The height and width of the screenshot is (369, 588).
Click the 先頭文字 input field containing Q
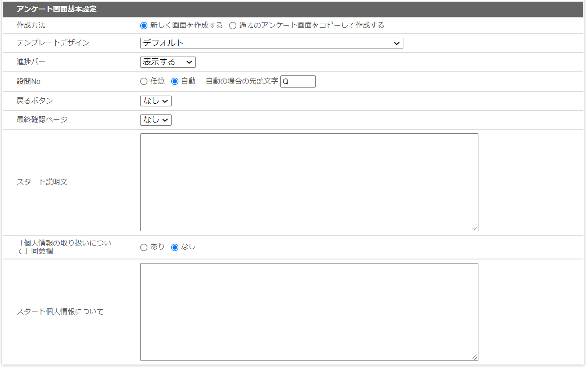click(x=298, y=82)
